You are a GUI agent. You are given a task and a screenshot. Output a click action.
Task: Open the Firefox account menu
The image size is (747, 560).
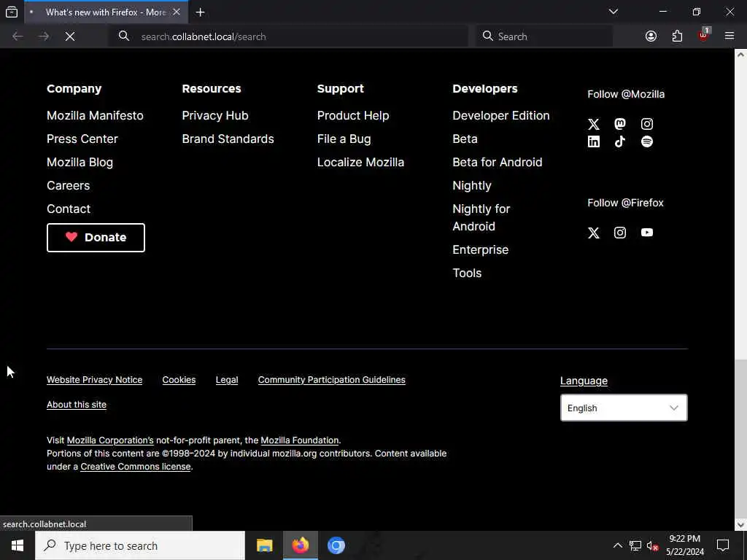point(651,36)
